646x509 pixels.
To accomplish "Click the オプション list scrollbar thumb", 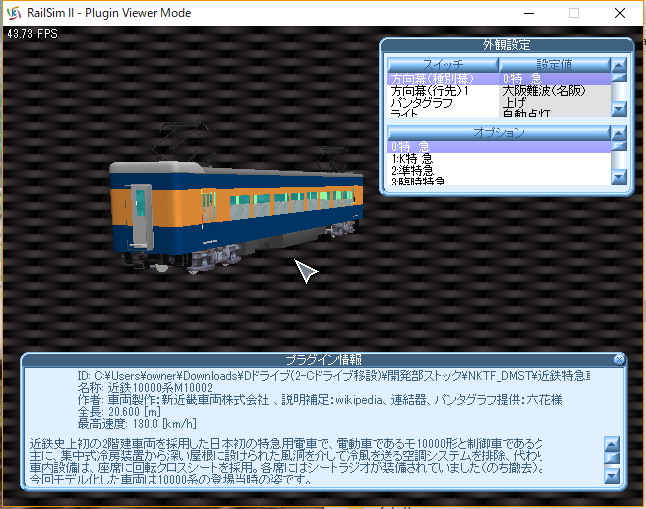I will click(619, 146).
